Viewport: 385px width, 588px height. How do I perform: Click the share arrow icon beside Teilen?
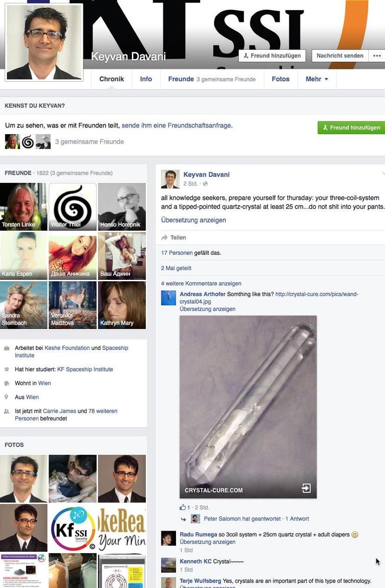click(164, 238)
